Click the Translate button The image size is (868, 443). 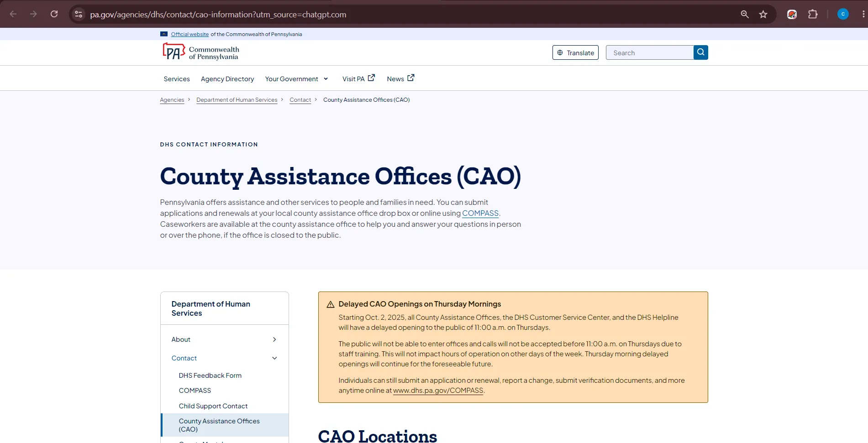pyautogui.click(x=575, y=52)
